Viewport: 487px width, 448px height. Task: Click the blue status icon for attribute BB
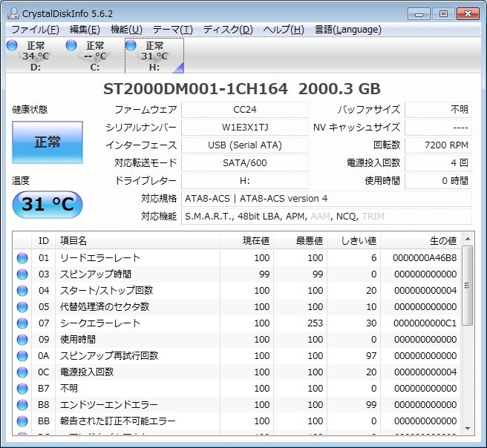[22, 421]
